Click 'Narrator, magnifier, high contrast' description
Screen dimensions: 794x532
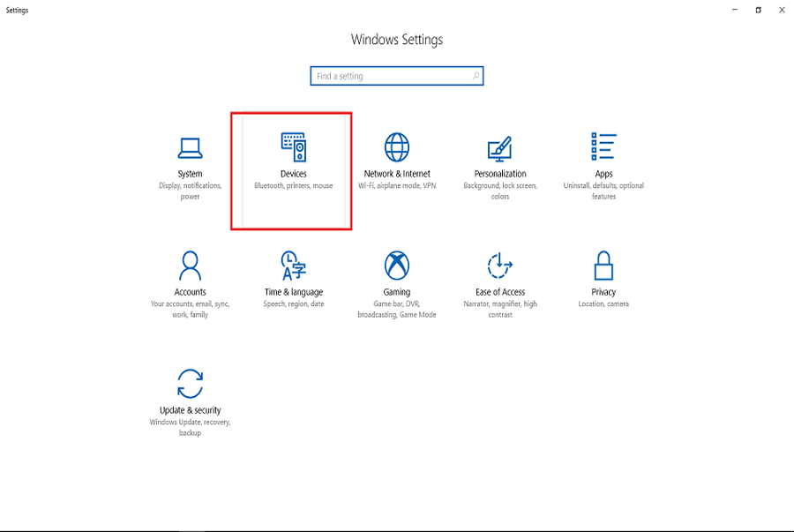point(500,309)
